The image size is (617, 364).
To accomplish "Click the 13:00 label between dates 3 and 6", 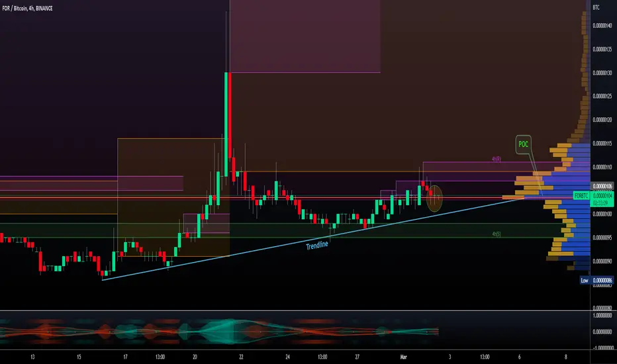I will [x=485, y=357].
